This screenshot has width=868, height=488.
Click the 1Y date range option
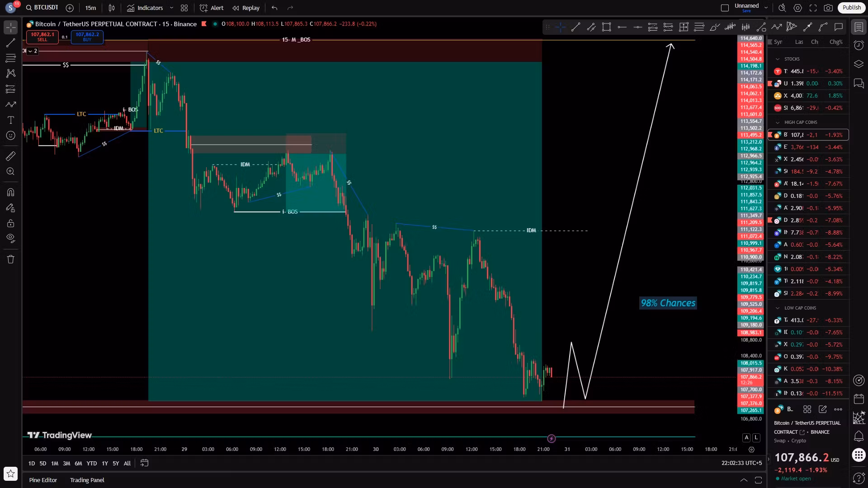pyautogui.click(x=104, y=463)
